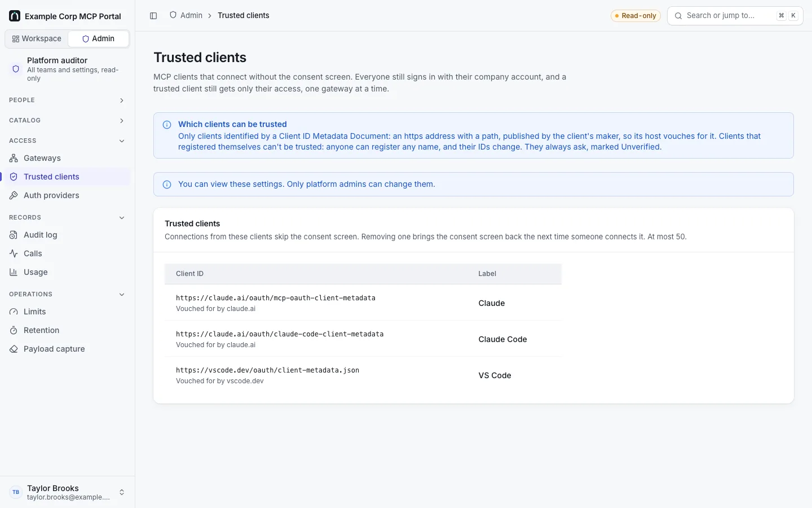Viewport: 812px width, 508px height.
Task: Click the Payload capture eraser icon
Action: click(x=14, y=349)
